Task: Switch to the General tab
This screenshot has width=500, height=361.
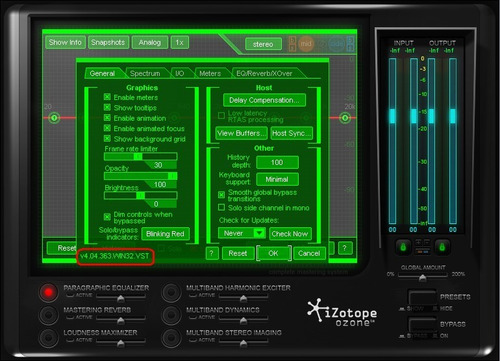Action: 102,73
